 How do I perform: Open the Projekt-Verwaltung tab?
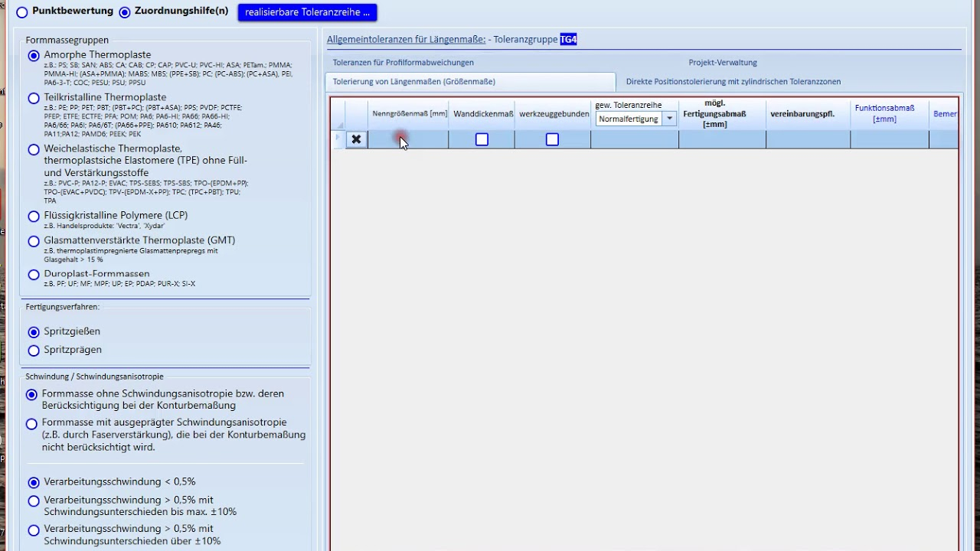coord(722,63)
